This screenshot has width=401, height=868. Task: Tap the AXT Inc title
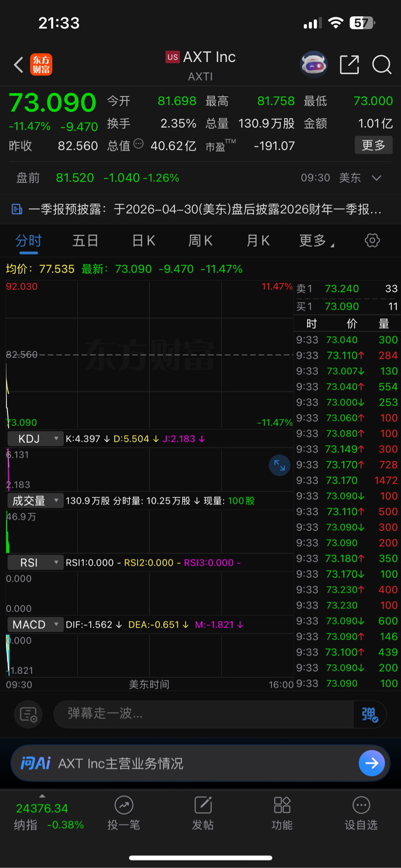click(x=209, y=57)
